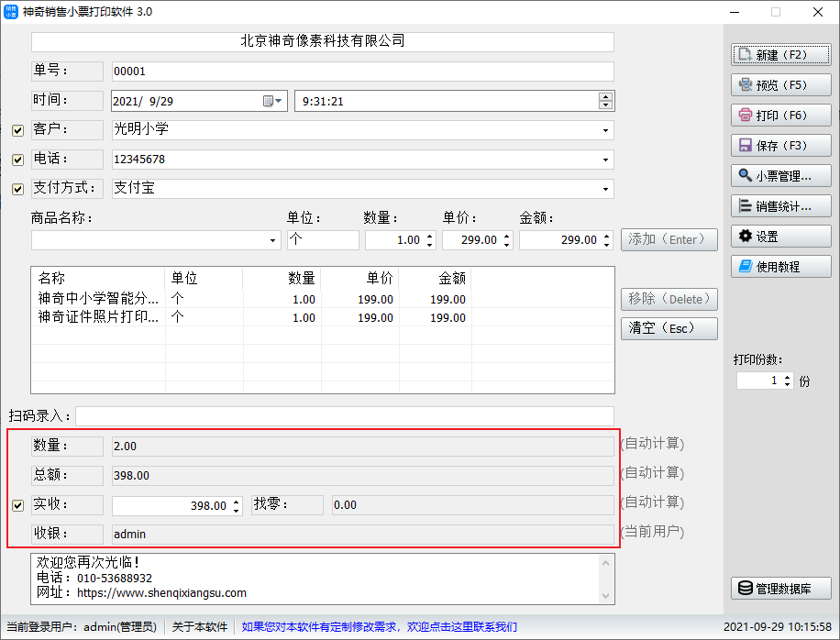This screenshot has height=640, width=840.
Task: Click the 数量 column header in the table
Action: point(282,278)
